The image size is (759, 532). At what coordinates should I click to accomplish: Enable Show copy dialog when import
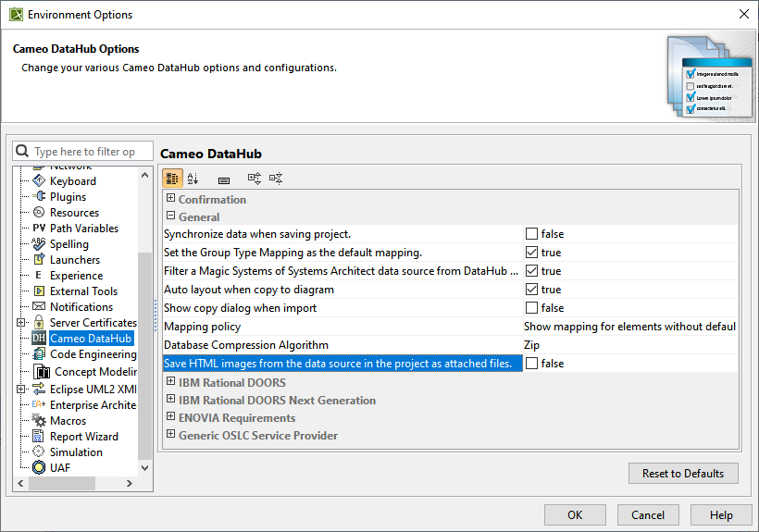[532, 308]
